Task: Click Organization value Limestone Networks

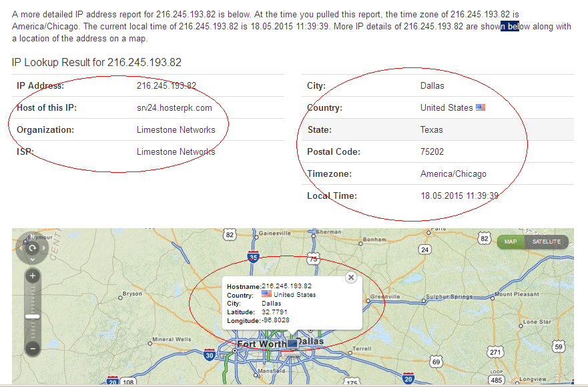Action: pyautogui.click(x=176, y=129)
